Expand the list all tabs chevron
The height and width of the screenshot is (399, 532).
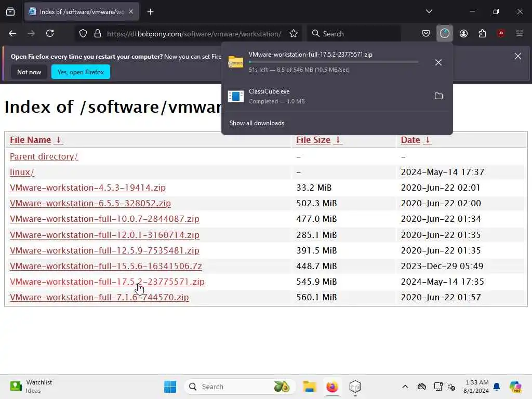point(429,11)
